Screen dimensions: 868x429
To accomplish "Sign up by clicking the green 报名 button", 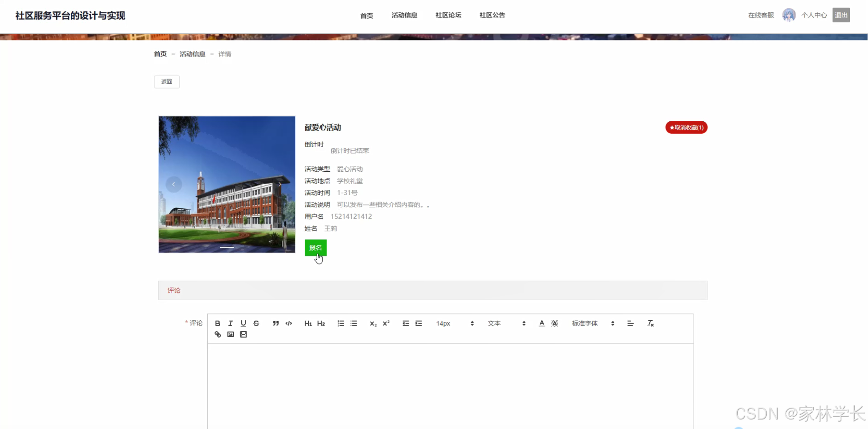I will tap(315, 247).
